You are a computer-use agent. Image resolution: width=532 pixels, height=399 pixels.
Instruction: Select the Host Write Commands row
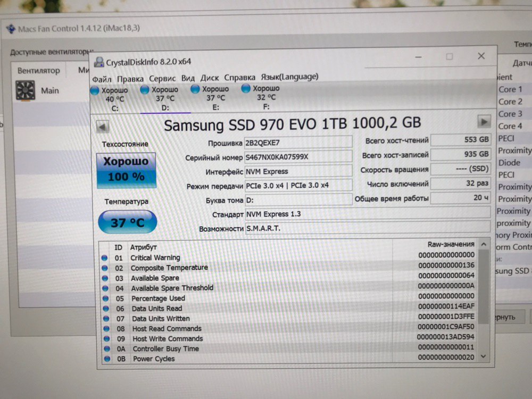pos(288,338)
